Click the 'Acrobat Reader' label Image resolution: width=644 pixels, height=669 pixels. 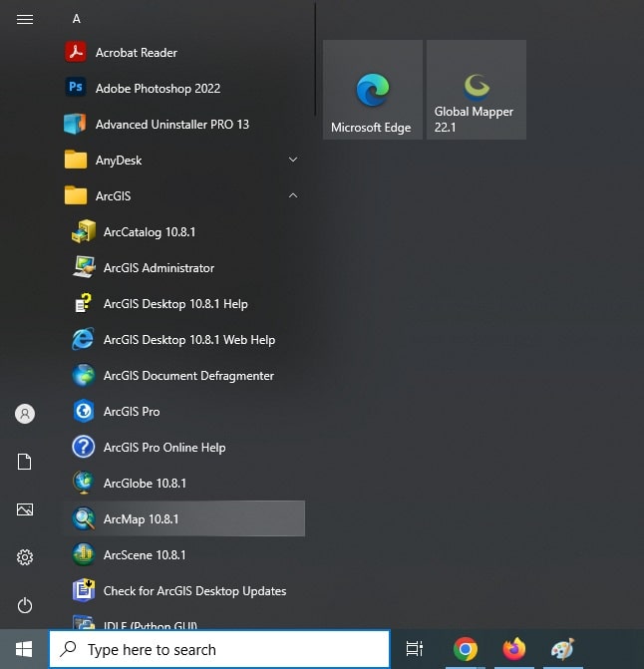click(x=137, y=53)
